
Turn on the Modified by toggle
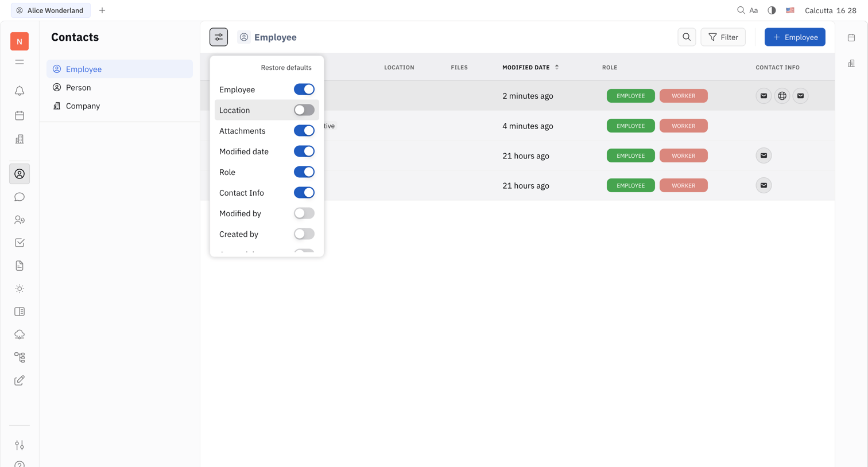coord(304,213)
